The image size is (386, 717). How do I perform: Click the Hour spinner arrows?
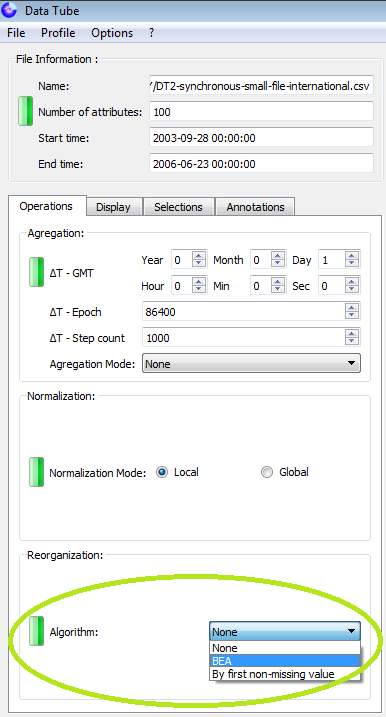click(199, 286)
